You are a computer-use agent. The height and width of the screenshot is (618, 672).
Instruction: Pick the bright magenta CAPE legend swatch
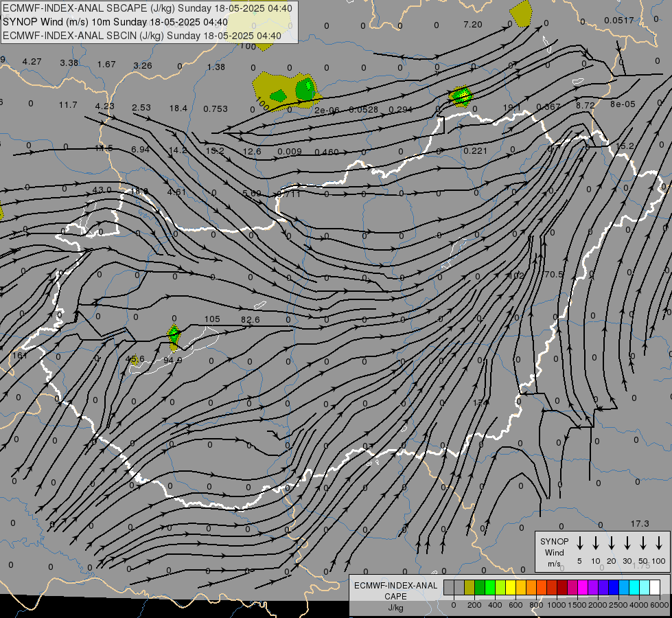pyautogui.click(x=583, y=588)
